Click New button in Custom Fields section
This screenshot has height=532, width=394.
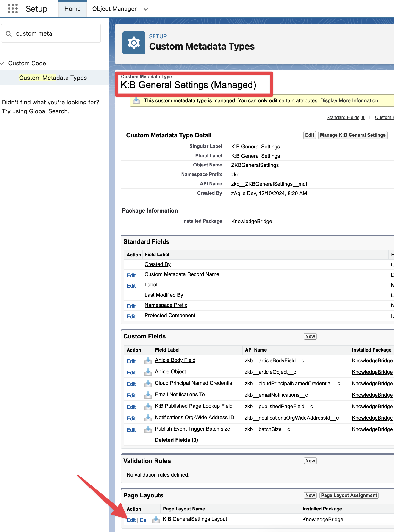click(x=310, y=336)
